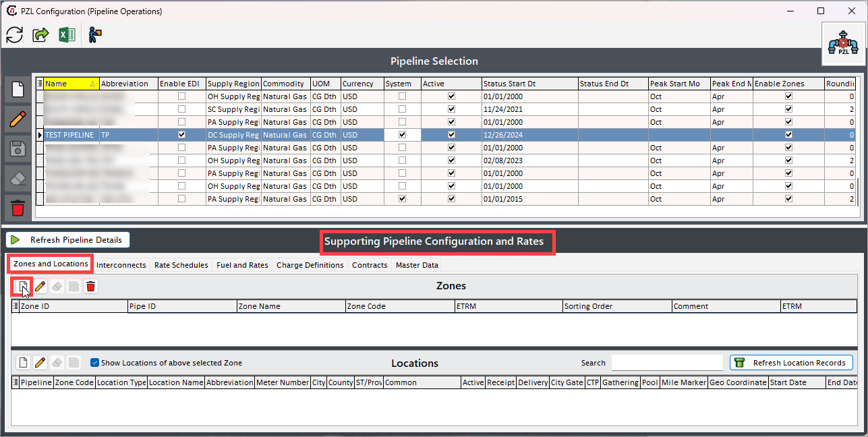This screenshot has width=868, height=437.
Task: Click the Status Start Dt column header
Action: coord(529,84)
